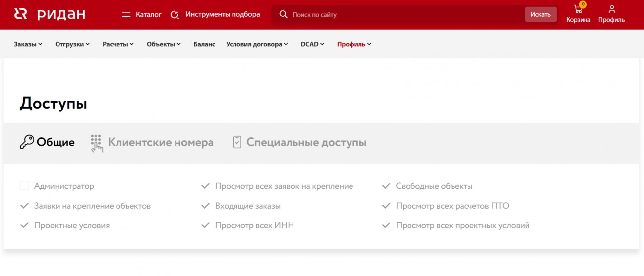This screenshot has width=644, height=276.
Task: Expand the Объекты dropdown menu
Action: point(164,44)
